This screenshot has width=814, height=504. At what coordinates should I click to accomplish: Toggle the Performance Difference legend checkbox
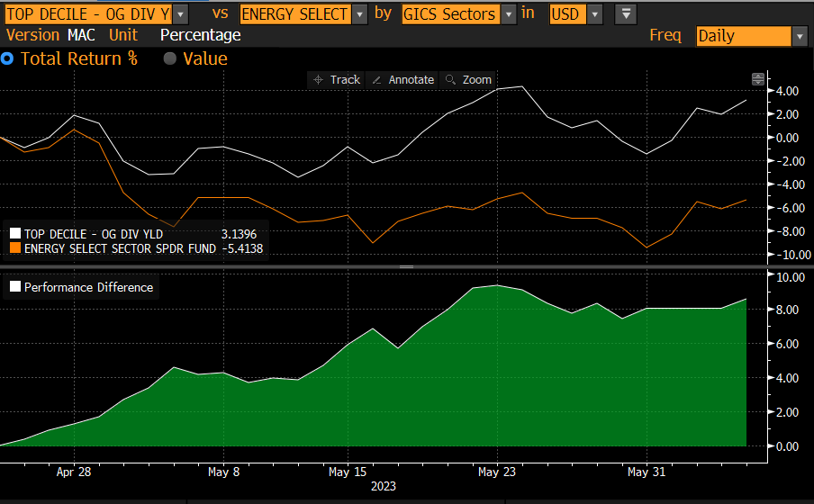[x=15, y=286]
